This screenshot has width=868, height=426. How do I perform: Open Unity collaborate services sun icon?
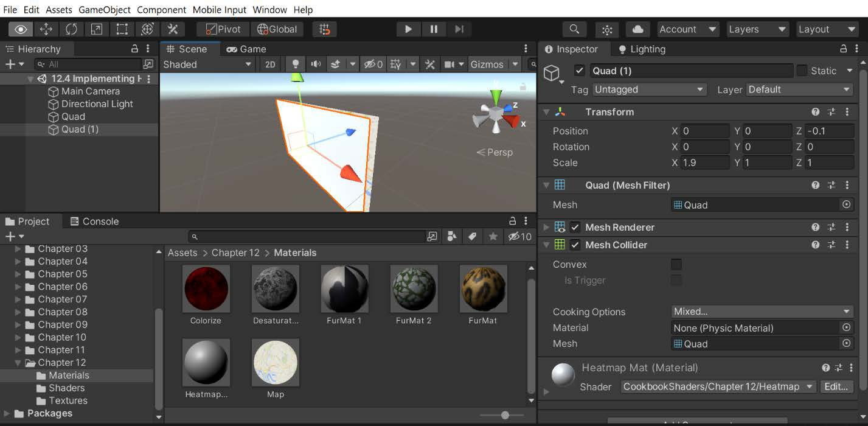click(x=606, y=29)
